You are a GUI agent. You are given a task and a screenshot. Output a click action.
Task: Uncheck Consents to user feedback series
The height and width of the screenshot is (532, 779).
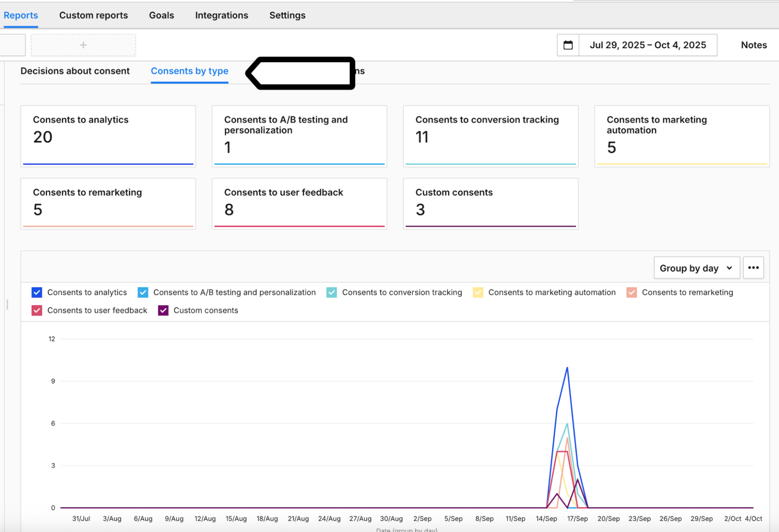click(37, 310)
